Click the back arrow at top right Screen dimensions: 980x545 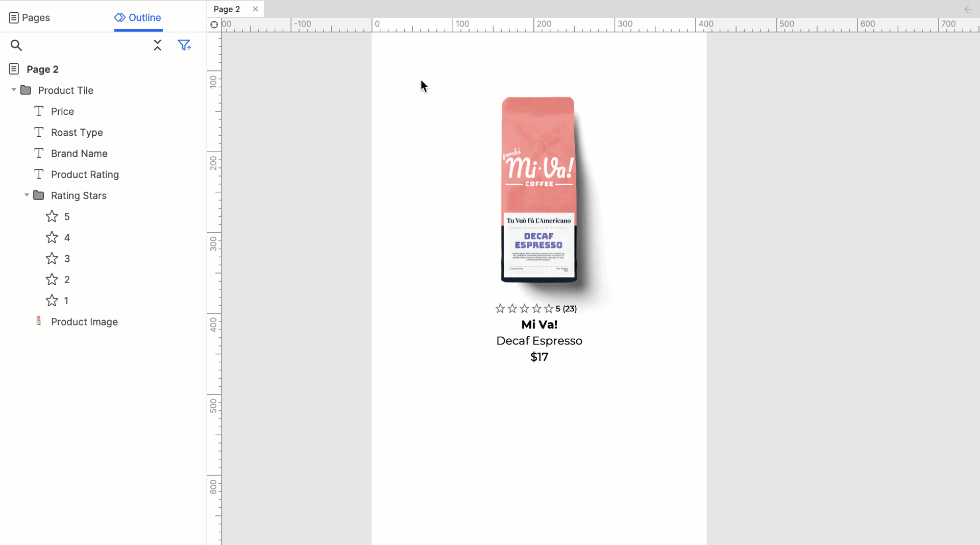point(968,9)
